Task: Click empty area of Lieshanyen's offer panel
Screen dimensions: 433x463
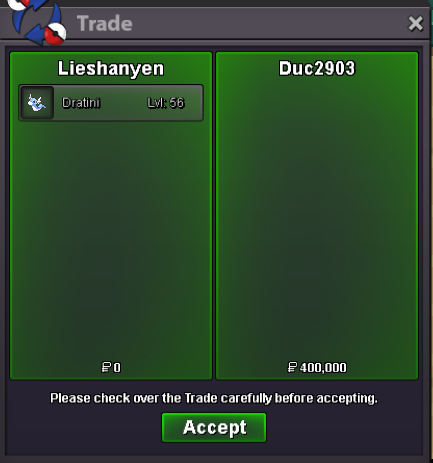Action: pos(111,240)
